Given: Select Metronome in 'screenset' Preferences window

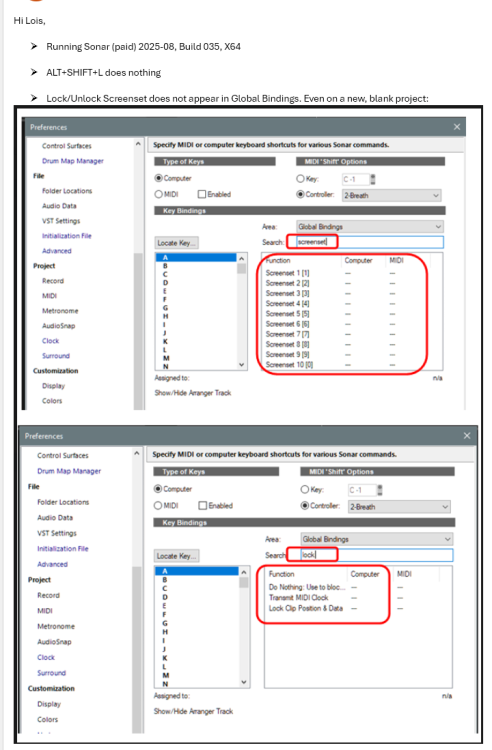Looking at the screenshot, I should click(x=60, y=311).
